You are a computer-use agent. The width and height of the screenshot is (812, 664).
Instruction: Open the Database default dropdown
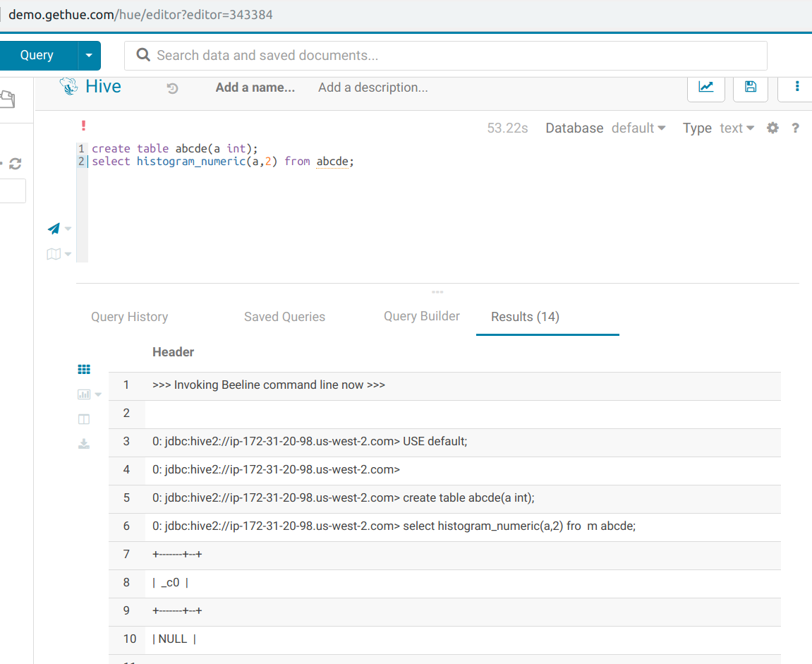click(x=638, y=128)
